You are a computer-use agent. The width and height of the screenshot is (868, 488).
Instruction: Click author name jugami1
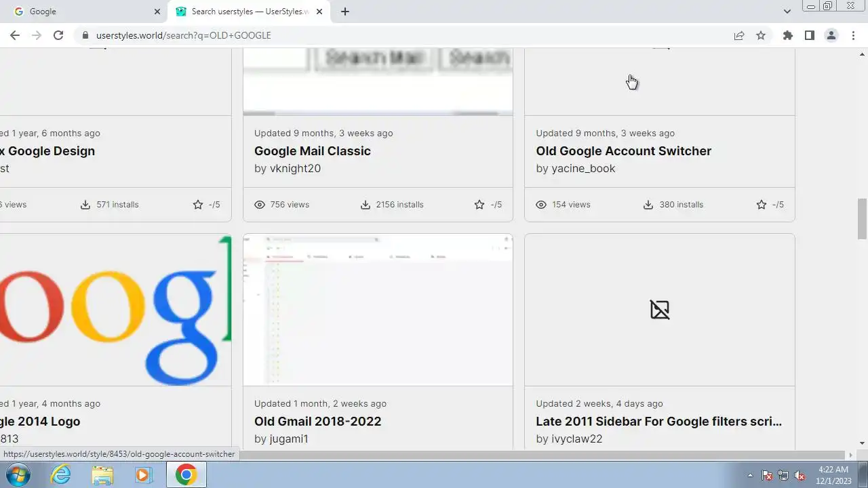(289, 439)
